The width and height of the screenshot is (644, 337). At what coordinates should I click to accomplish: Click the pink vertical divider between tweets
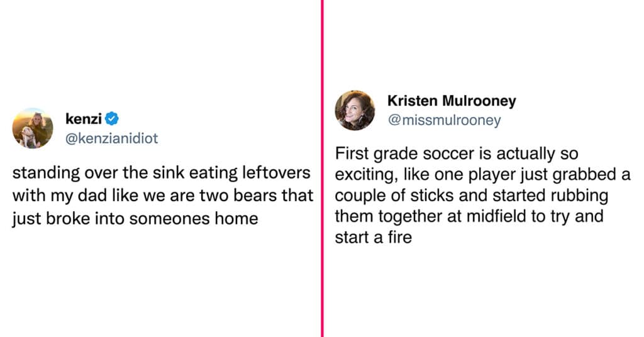click(323, 168)
